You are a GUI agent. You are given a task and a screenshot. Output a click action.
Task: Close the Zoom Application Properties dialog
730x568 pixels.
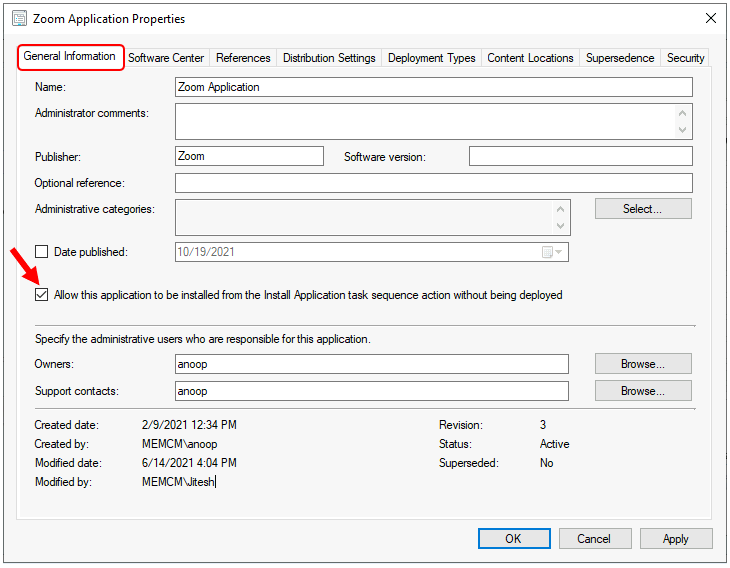click(x=710, y=19)
